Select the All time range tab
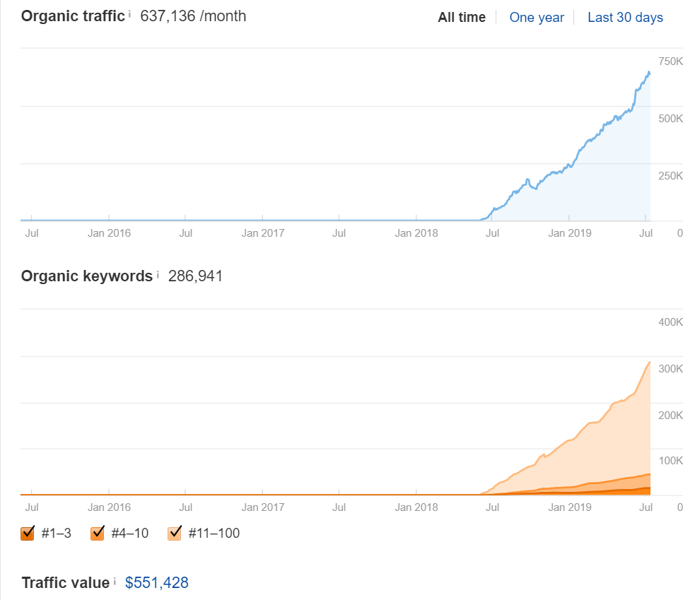The image size is (700, 600). (462, 18)
